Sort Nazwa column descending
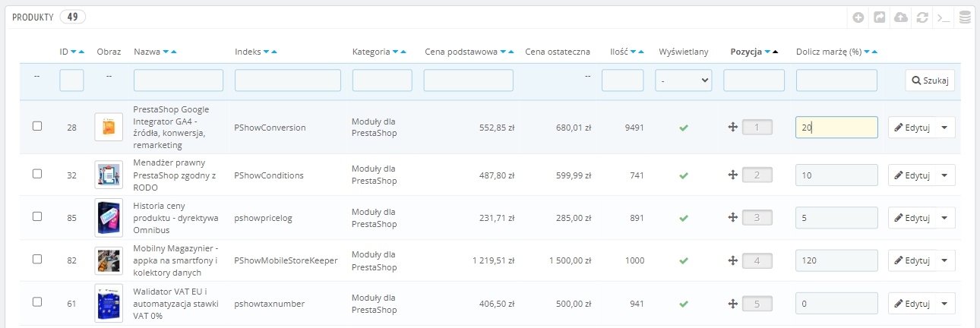 [x=166, y=52]
